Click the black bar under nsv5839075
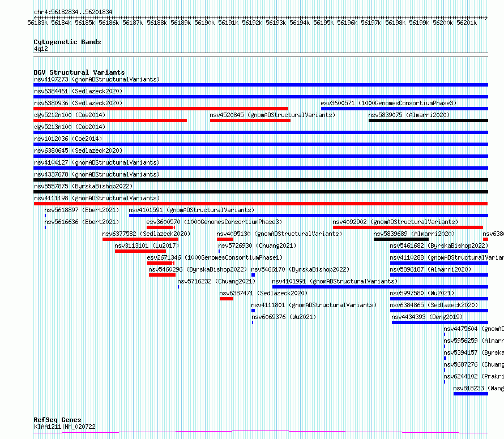This screenshot has height=439, width=504. point(428,120)
